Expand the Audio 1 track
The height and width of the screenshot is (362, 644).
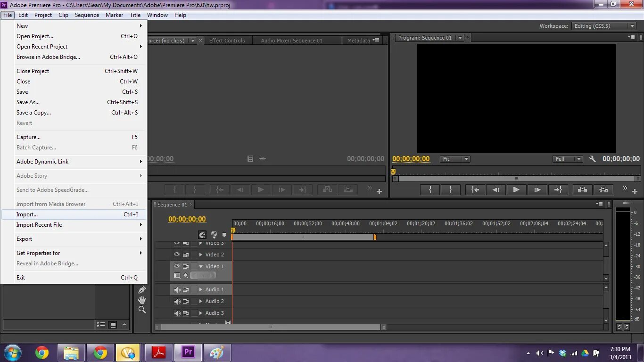pos(201,289)
